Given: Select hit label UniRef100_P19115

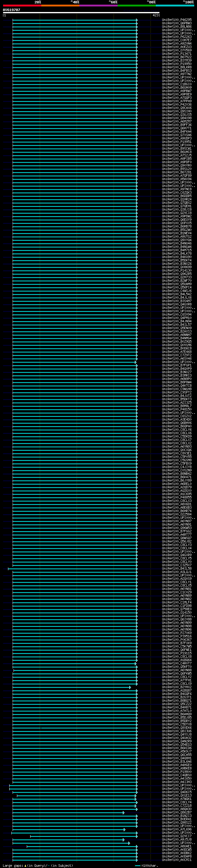Looking at the screenshot, I should (x=177, y=653).
